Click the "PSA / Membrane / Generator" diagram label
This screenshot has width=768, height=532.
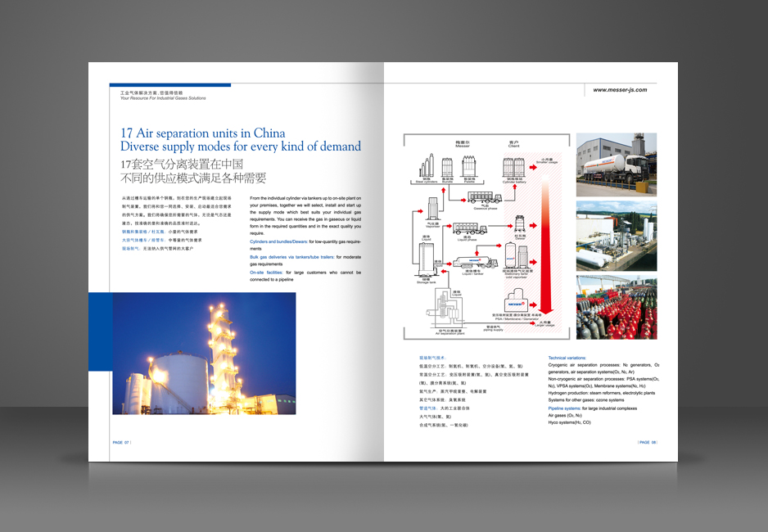[x=517, y=318]
